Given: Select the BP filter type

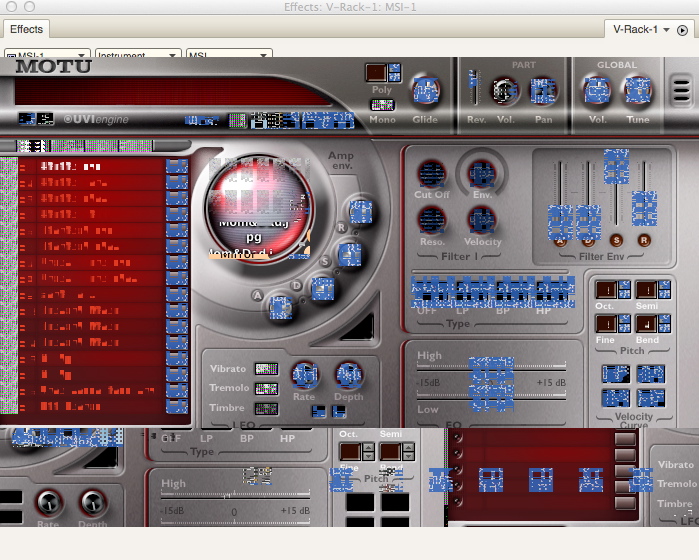Looking at the screenshot, I should (514, 292).
